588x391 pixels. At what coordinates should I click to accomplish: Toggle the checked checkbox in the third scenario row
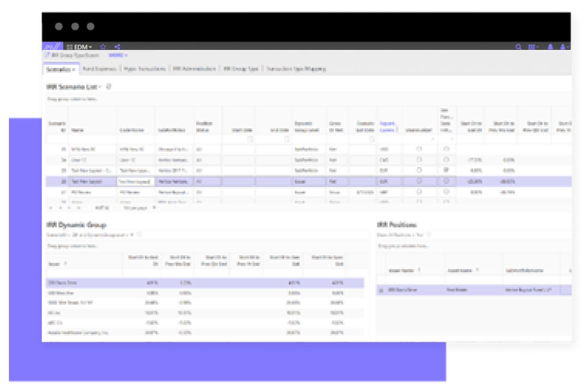coord(446,170)
